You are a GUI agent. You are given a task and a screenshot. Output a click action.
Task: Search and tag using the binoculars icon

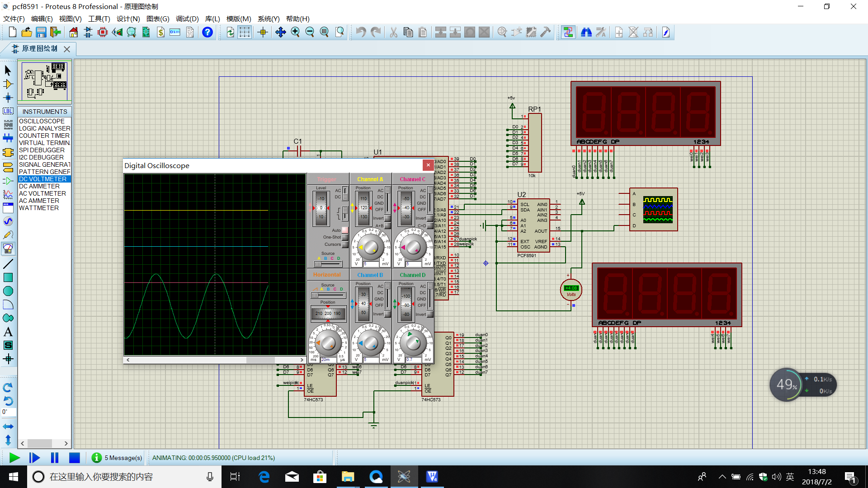(586, 32)
